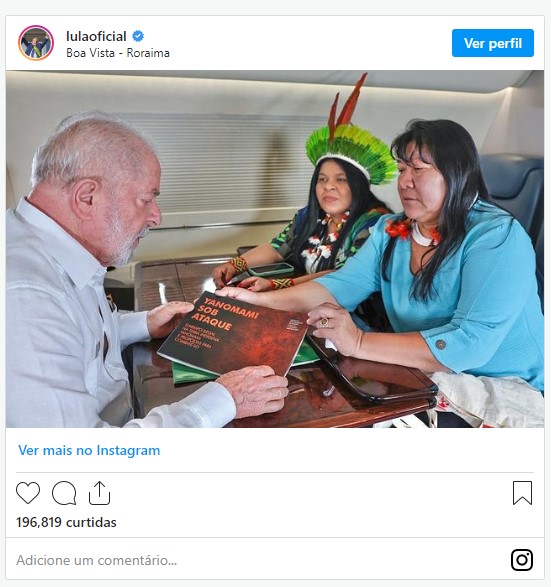This screenshot has width=551, height=587.
Task: Follow the Ver mais no Instagram link
Action: click(89, 450)
